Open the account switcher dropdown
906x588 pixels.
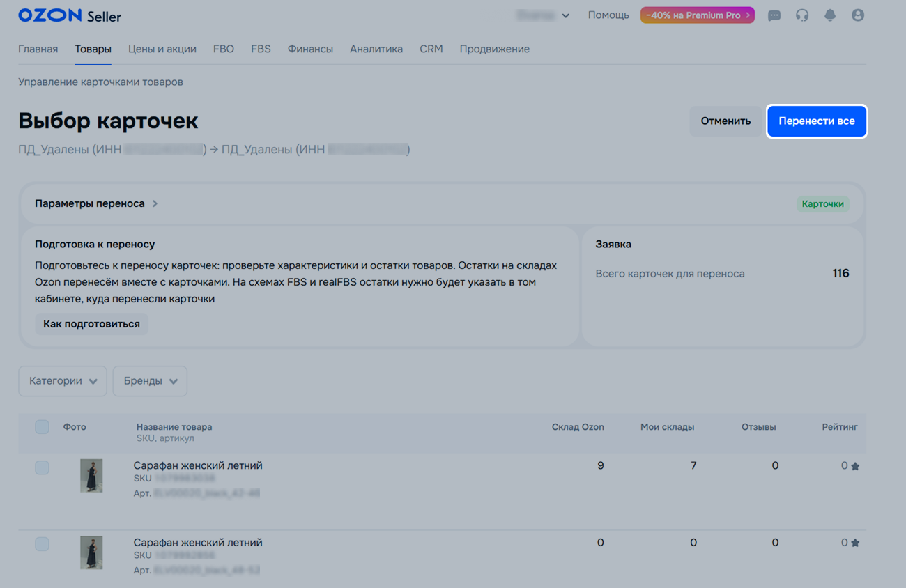[x=543, y=15]
